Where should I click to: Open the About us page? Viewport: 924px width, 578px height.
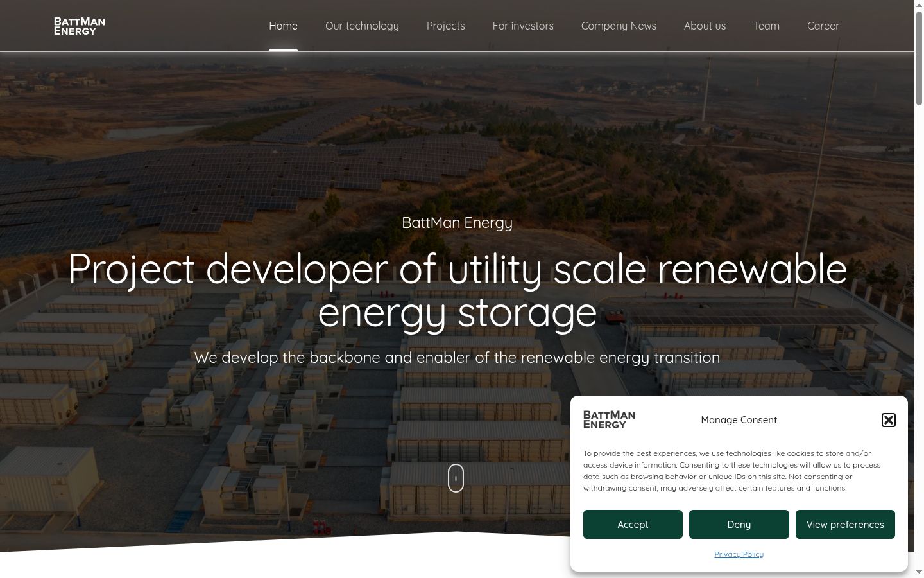[705, 26]
